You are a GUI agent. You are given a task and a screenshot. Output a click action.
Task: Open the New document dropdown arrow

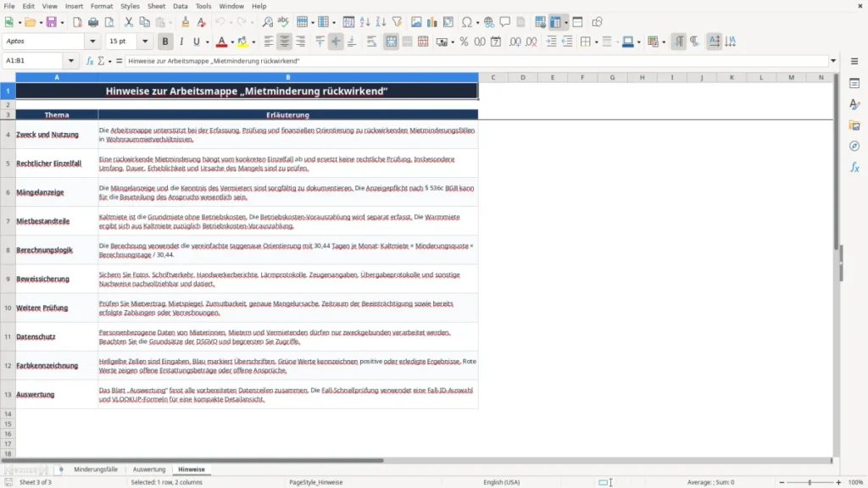[x=19, y=23]
